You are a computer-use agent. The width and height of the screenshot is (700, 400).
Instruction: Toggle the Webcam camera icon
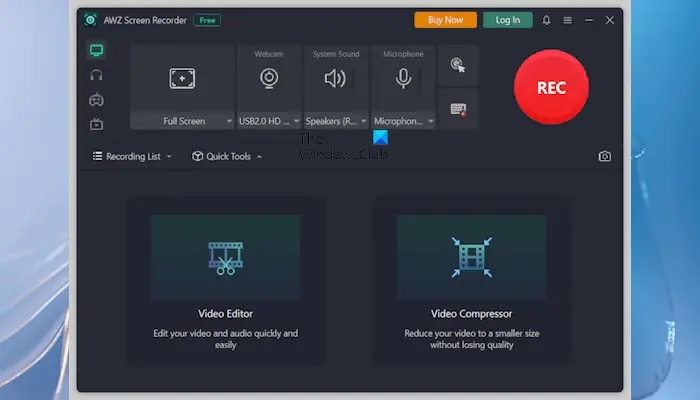click(269, 78)
